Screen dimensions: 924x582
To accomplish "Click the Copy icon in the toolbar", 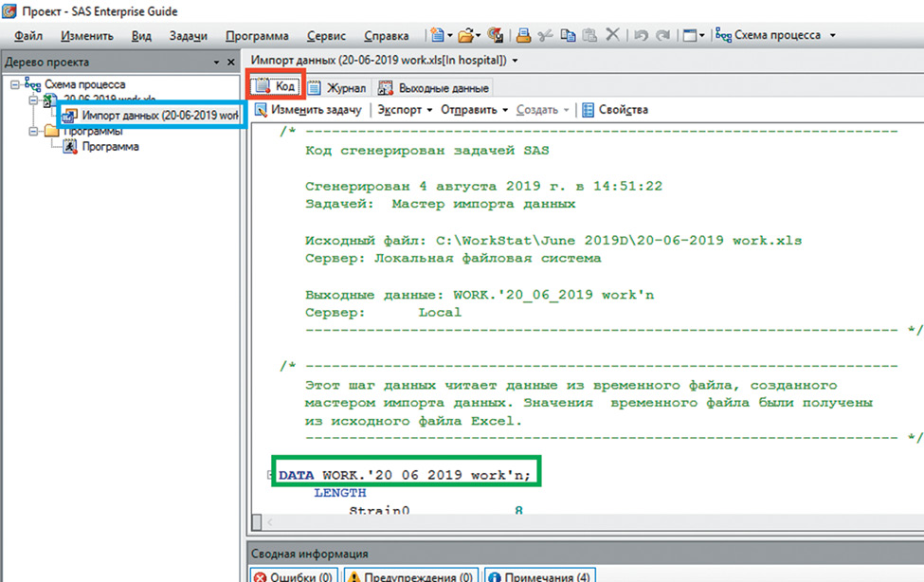I will click(568, 36).
